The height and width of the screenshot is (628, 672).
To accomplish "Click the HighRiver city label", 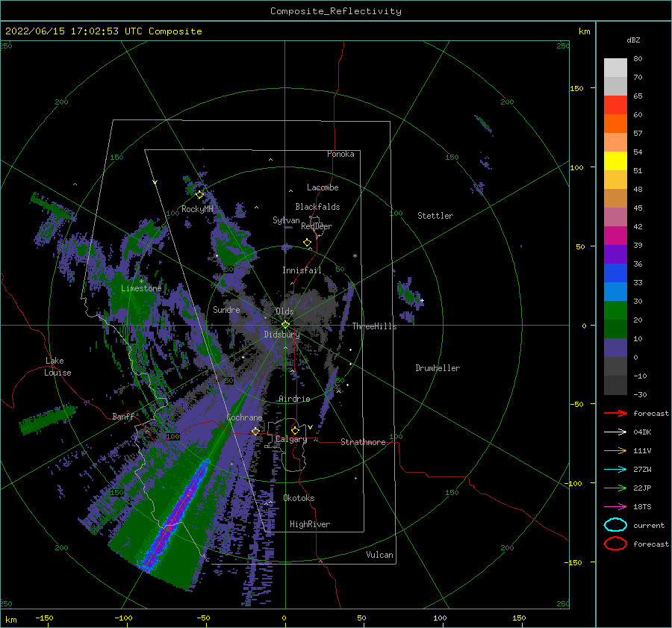I will point(310,524).
